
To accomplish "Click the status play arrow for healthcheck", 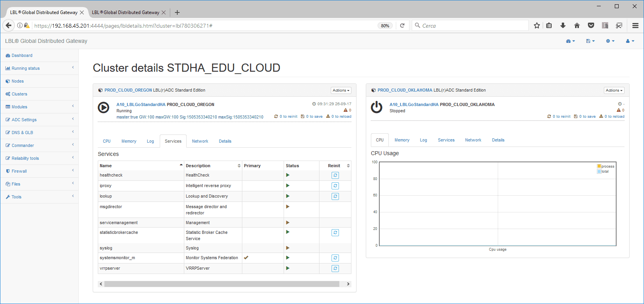I will pos(288,175).
